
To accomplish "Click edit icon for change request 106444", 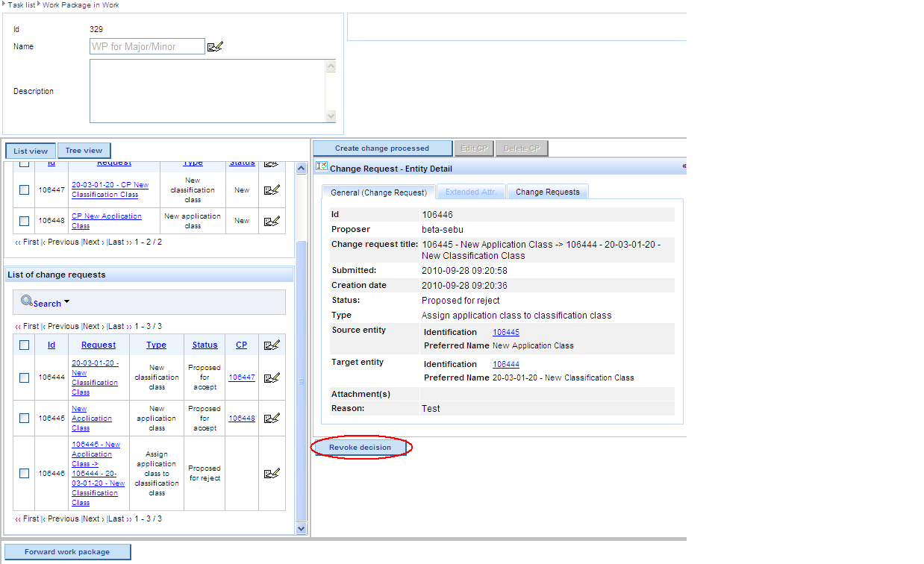I will coord(272,377).
